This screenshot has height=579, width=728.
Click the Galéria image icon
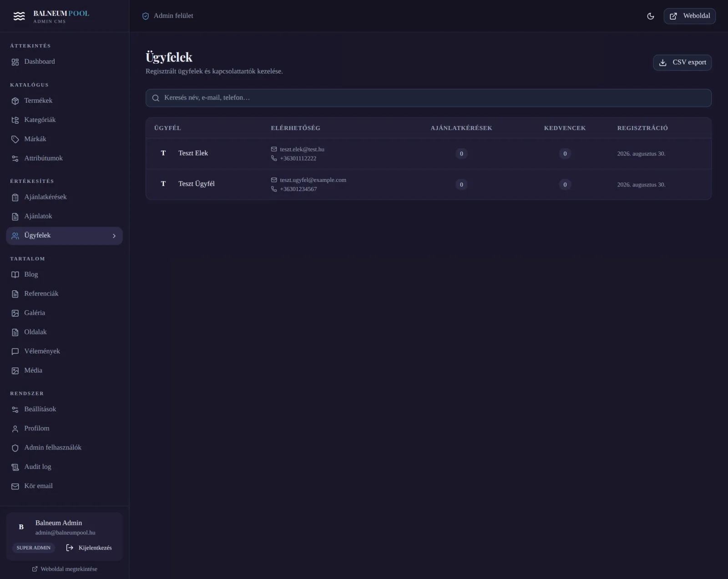[15, 313]
